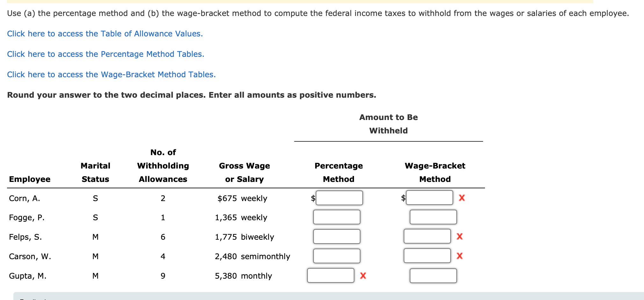The width and height of the screenshot is (644, 300).
Task: Click Carson's Wage-Bracket Method input field
Action: (x=427, y=256)
